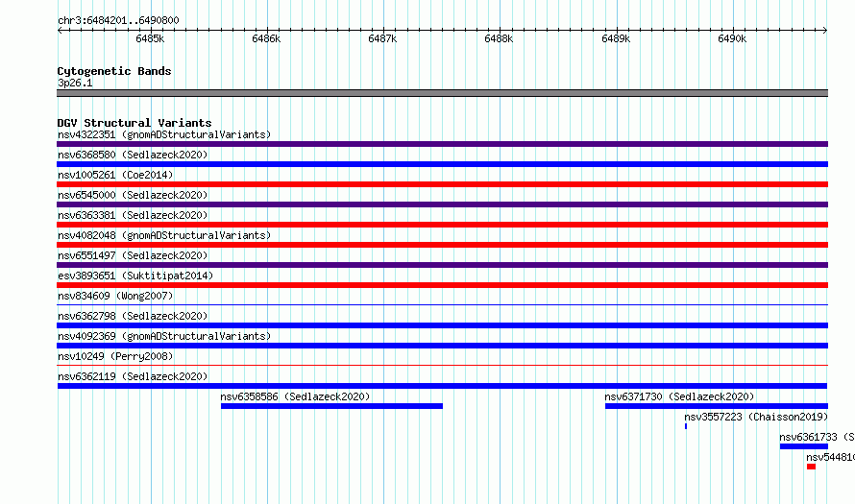Image resolution: width=855 pixels, height=504 pixels.
Task: Click the 6486k ruler tick label
Action: click(266, 38)
